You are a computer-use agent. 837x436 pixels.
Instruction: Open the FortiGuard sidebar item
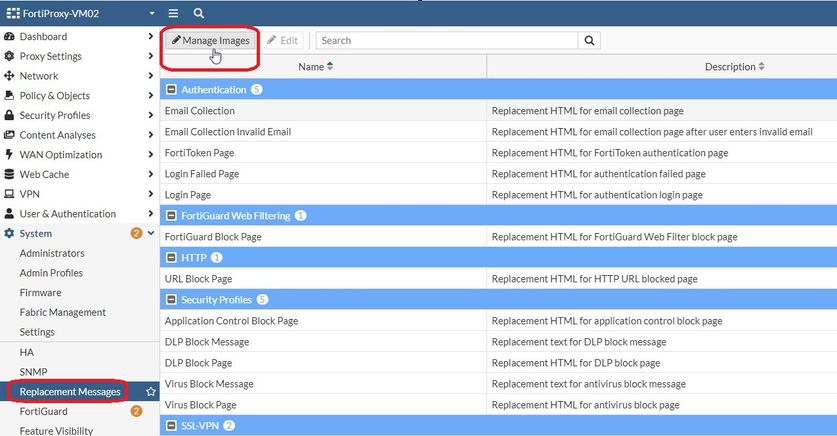tap(44, 411)
